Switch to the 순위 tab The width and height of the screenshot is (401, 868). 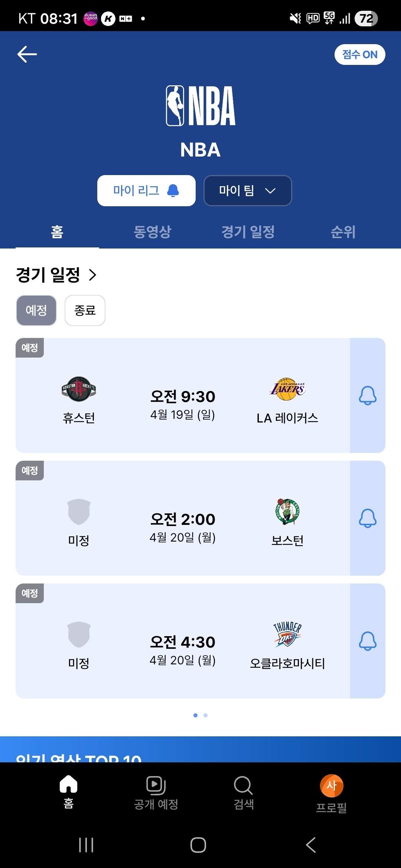(343, 232)
